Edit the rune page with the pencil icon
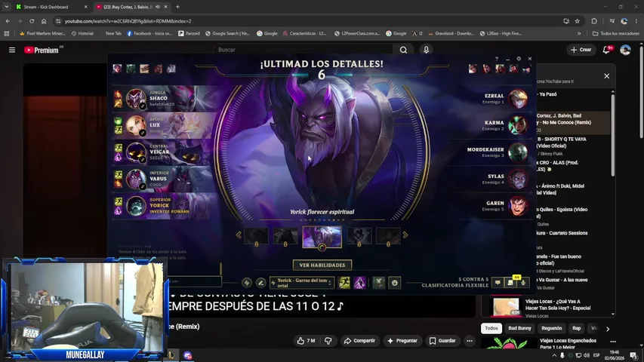 [260, 282]
